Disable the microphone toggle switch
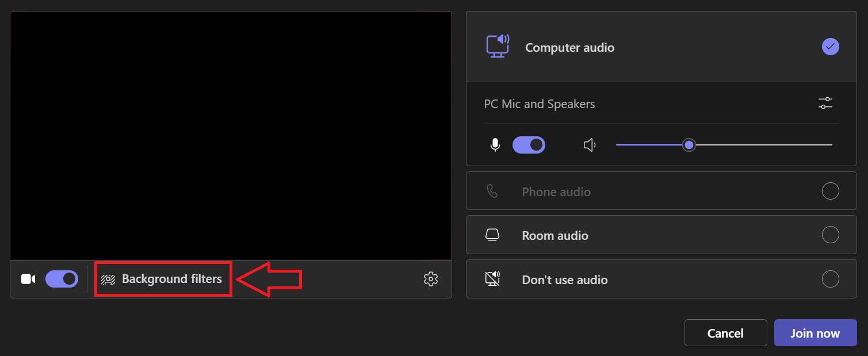 coord(529,145)
